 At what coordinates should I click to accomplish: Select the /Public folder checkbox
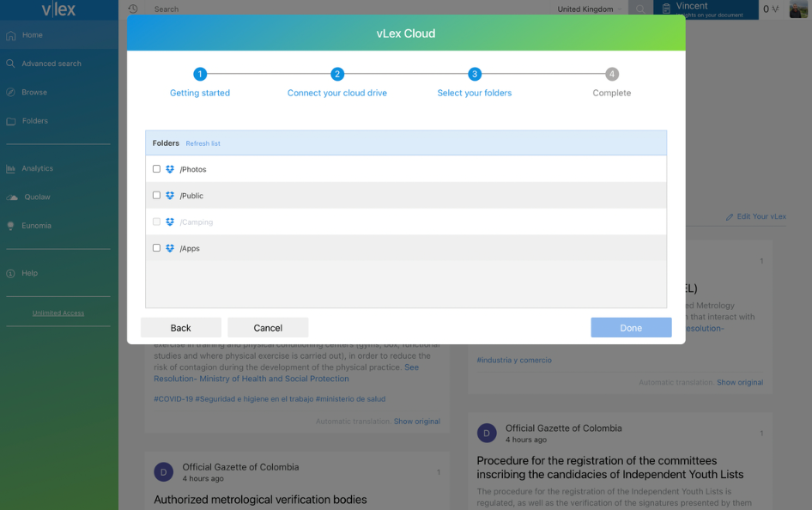(156, 196)
